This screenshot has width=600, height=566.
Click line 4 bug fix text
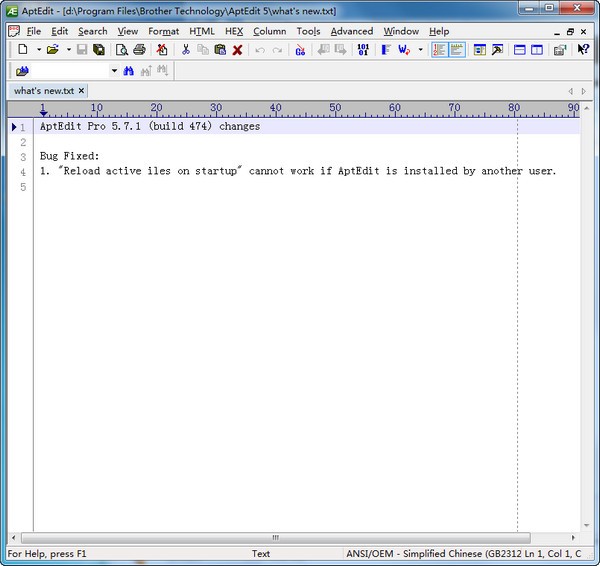pos(298,171)
